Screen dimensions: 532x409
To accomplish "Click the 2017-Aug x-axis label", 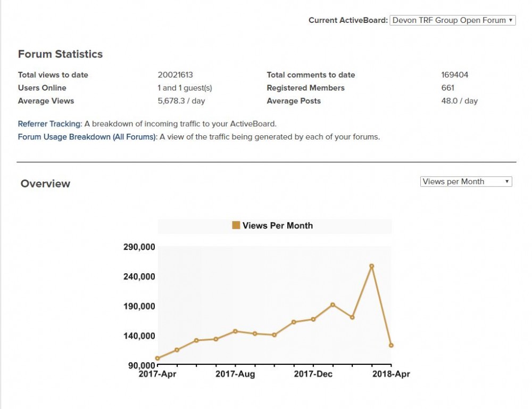I will [x=235, y=374].
